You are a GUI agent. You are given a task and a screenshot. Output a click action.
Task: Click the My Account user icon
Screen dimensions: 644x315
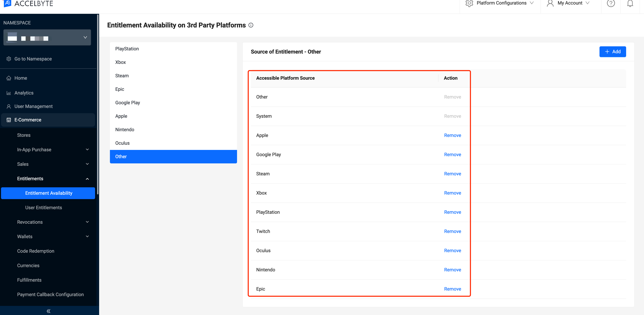(550, 3)
